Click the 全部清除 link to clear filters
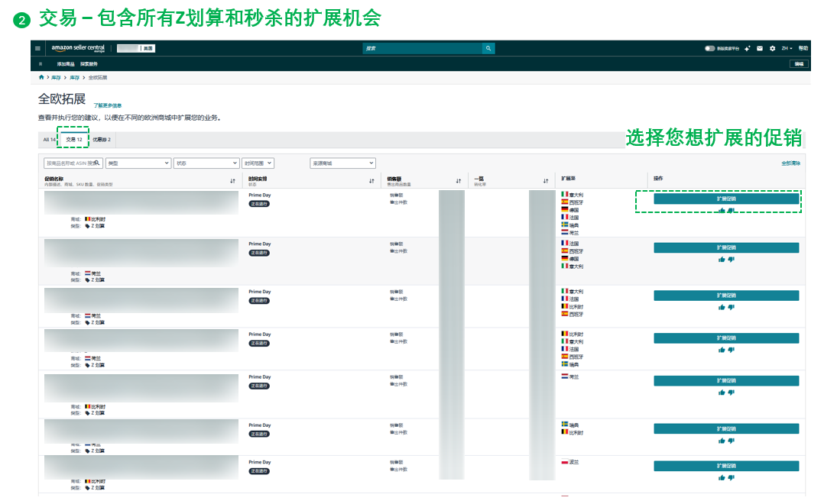The height and width of the screenshot is (504, 824). click(x=790, y=163)
